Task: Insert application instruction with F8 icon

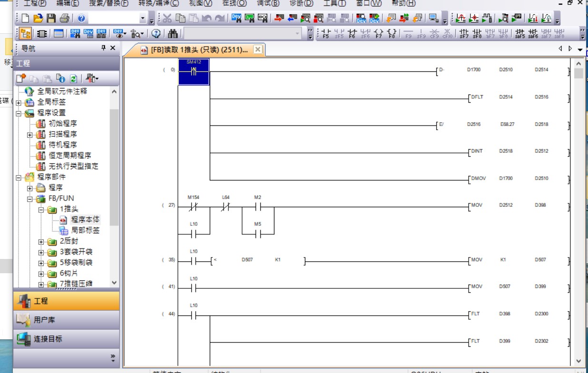Action: coord(392,34)
